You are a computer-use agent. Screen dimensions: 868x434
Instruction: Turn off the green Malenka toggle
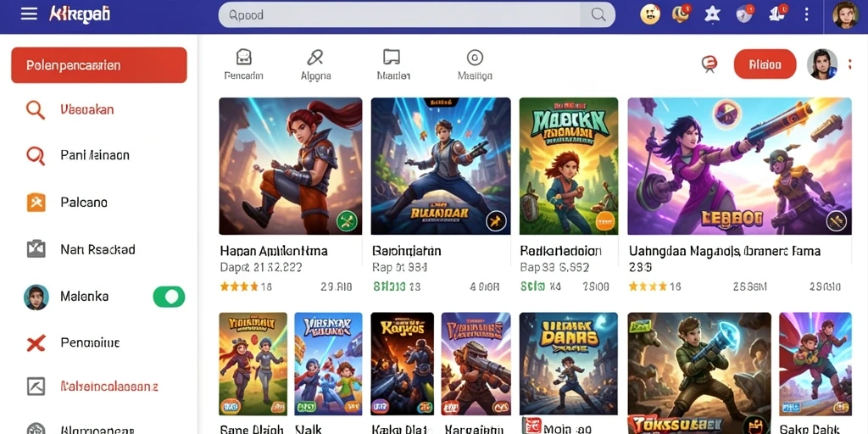coord(169,297)
